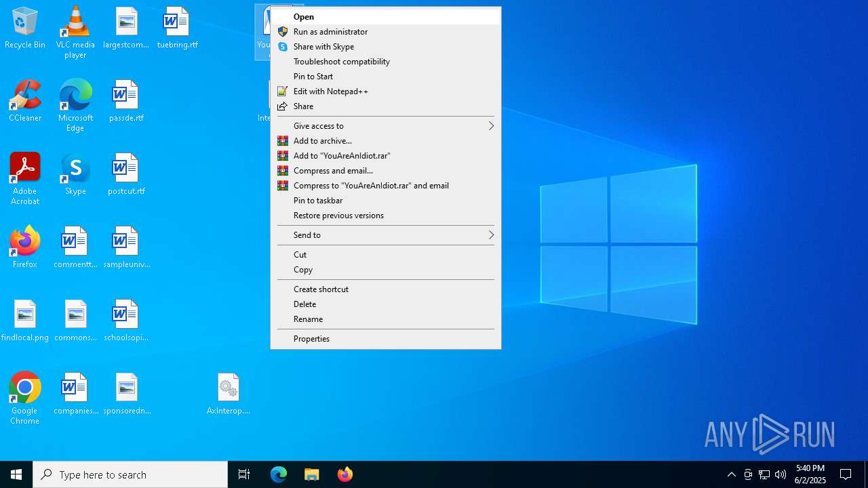Choose Share with Skype
The height and width of the screenshot is (488, 868).
click(385, 47)
